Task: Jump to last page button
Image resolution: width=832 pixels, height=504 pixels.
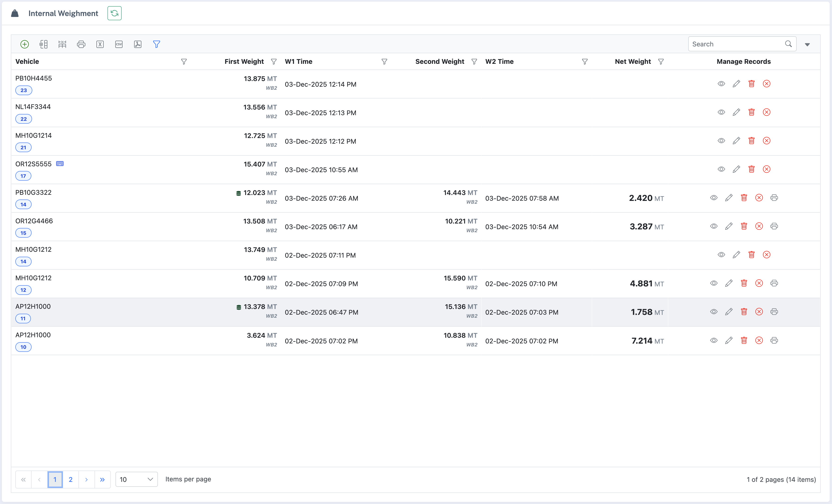Action: 102,479
